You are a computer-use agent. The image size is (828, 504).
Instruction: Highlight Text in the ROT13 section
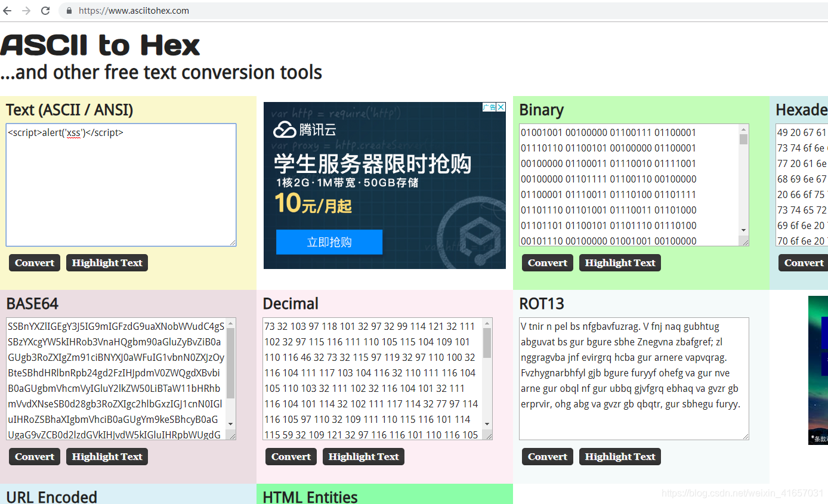coord(620,457)
